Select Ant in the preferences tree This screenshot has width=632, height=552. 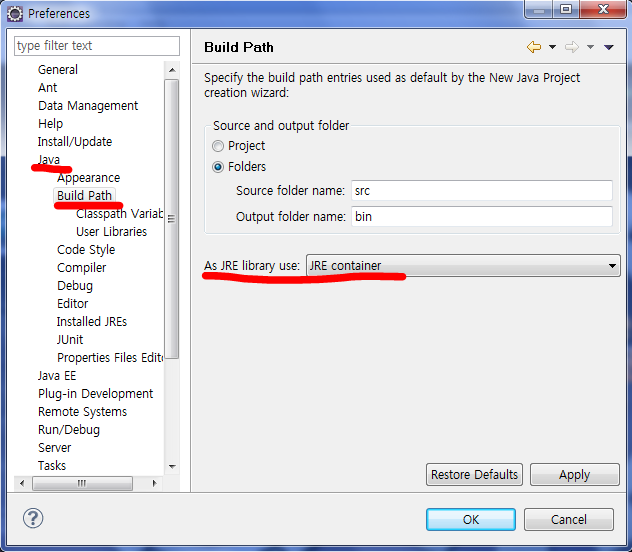click(x=48, y=87)
